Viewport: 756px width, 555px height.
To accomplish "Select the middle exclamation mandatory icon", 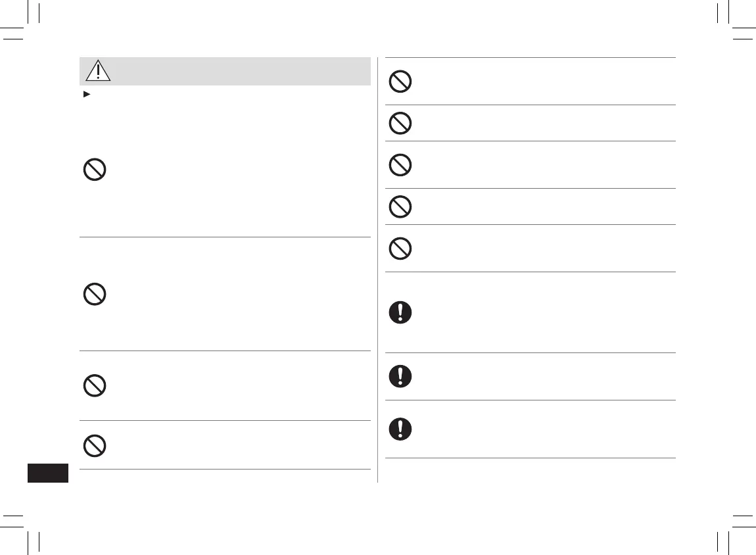I will coord(400,376).
